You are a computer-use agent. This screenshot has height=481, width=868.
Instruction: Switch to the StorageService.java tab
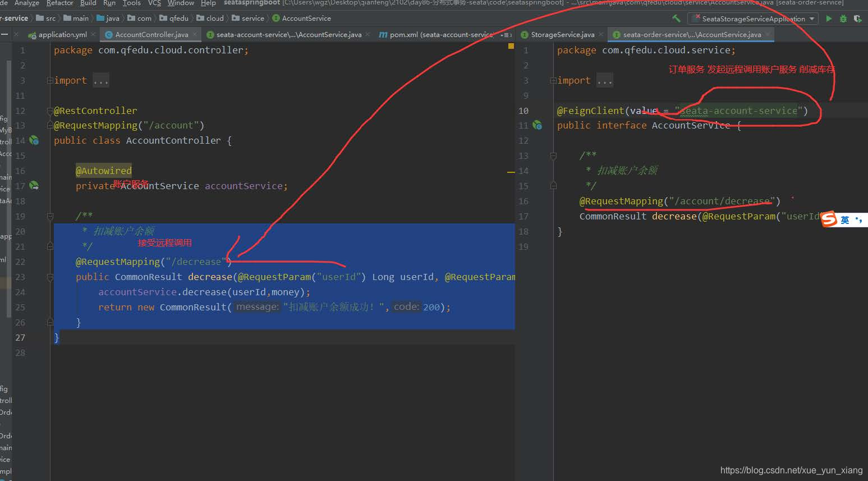pyautogui.click(x=562, y=35)
